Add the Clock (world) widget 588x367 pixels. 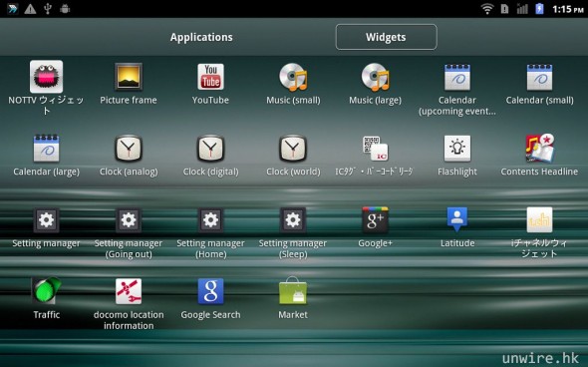click(x=293, y=149)
